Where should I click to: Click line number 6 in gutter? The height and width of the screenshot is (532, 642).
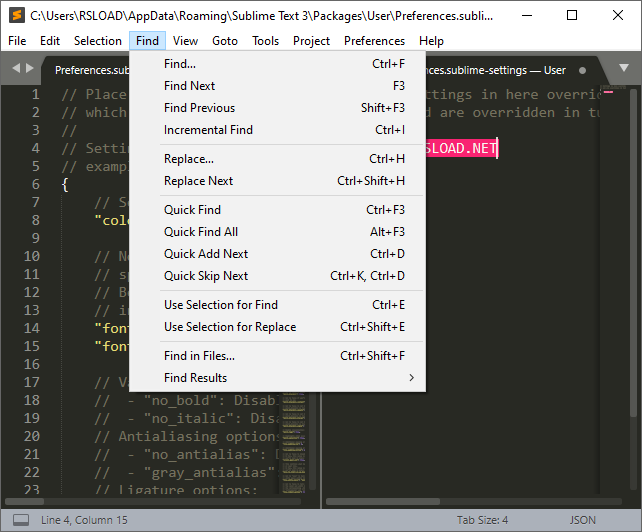[x=36, y=184]
